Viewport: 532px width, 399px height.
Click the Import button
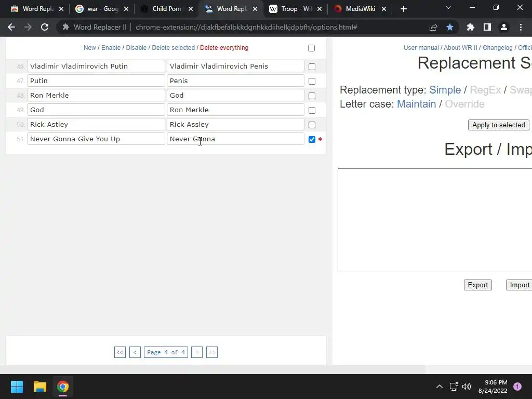point(519,285)
